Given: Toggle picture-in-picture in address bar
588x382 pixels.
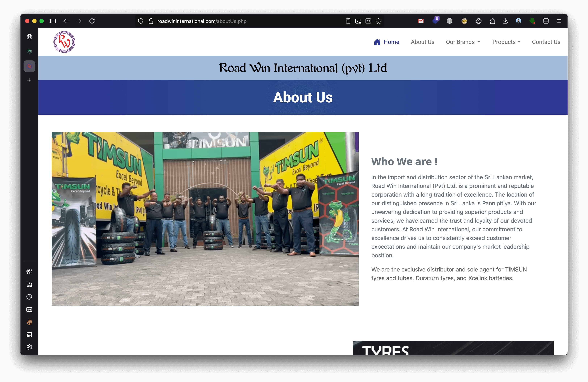Looking at the screenshot, I should (358, 21).
